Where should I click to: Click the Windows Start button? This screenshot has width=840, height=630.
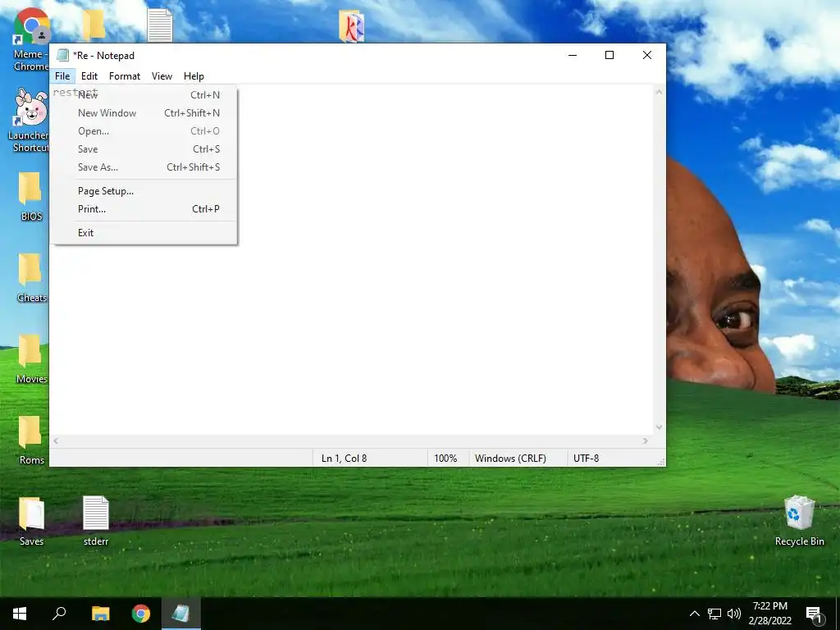click(20, 614)
